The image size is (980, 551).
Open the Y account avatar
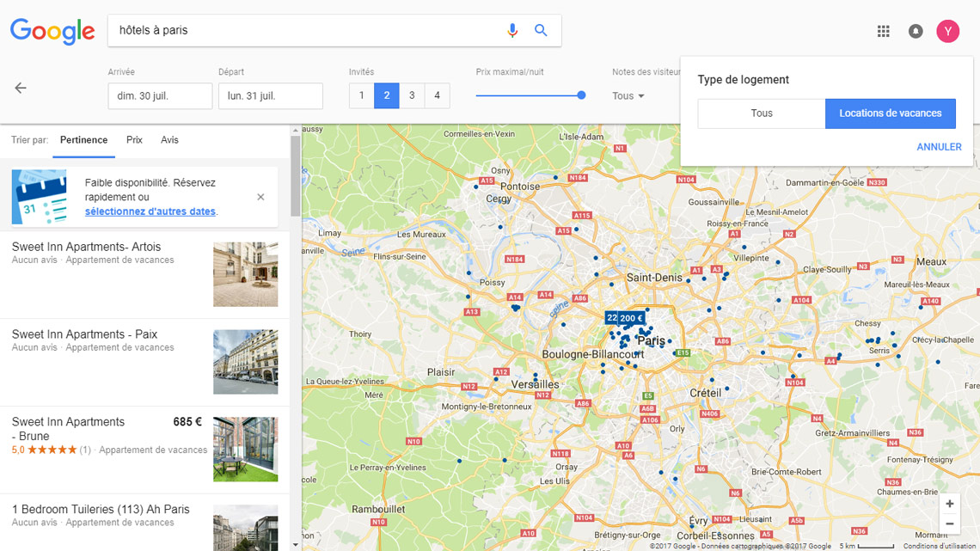[947, 31]
